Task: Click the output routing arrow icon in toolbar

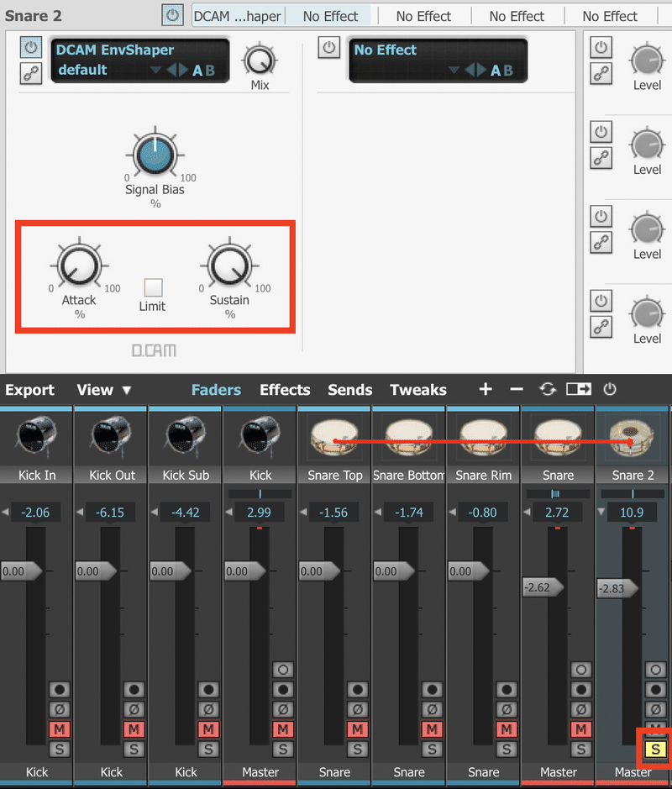Action: [579, 389]
